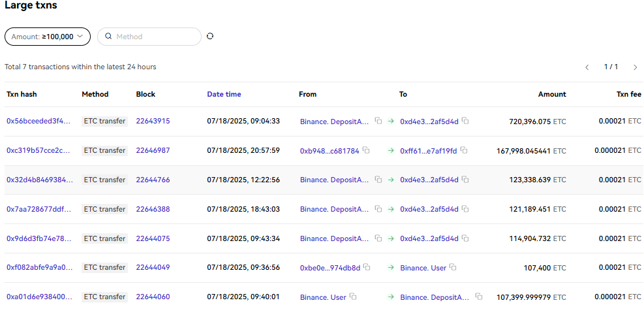644x309 pixels.
Task: Open transaction 0xf082abfe9a9a0...
Action: [x=39, y=267]
